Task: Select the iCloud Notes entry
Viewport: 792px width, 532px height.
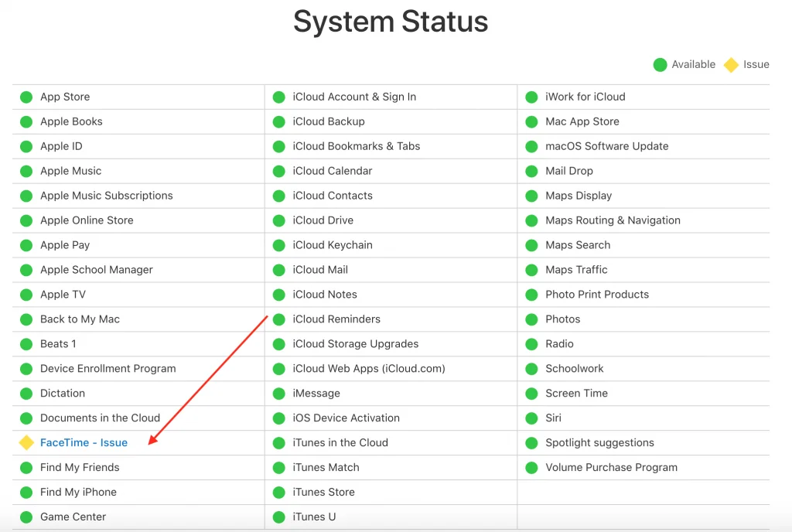Action: pos(325,295)
